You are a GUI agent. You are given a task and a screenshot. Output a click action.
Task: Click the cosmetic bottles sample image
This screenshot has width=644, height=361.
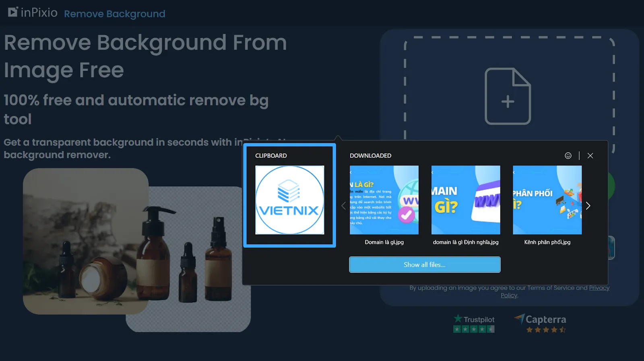click(137, 250)
